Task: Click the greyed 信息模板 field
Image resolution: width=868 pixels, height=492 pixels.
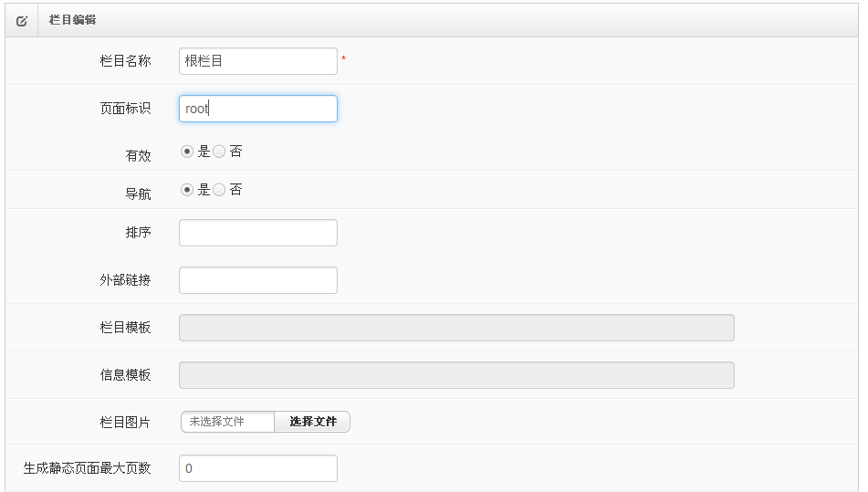Action: click(x=456, y=375)
